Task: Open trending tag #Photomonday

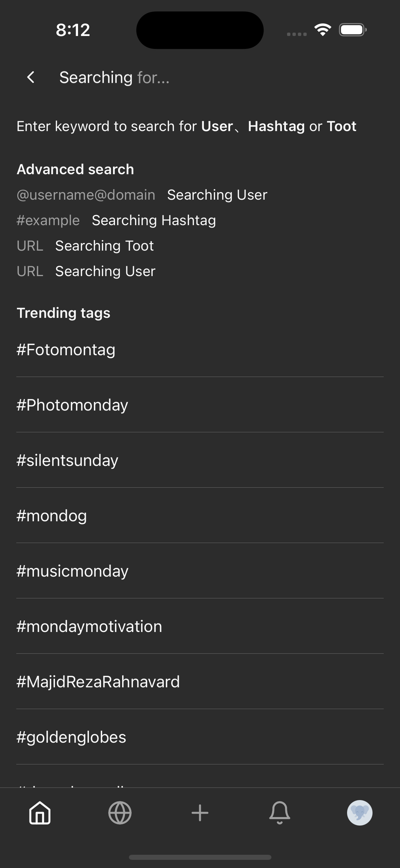Action: pyautogui.click(x=72, y=405)
